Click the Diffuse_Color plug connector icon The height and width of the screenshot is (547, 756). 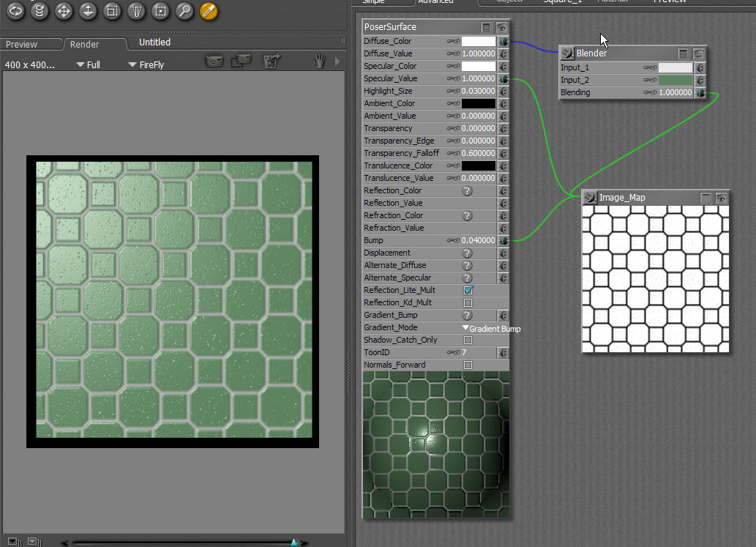point(504,42)
